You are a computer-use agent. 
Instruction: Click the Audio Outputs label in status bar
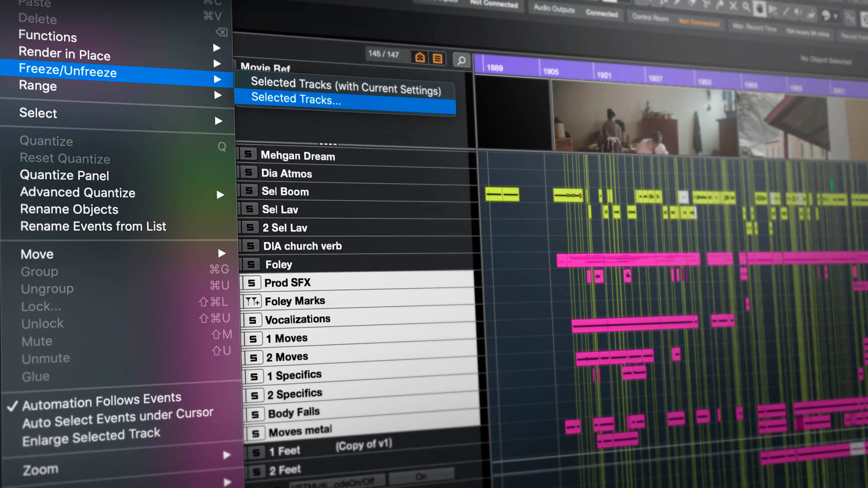click(x=554, y=8)
